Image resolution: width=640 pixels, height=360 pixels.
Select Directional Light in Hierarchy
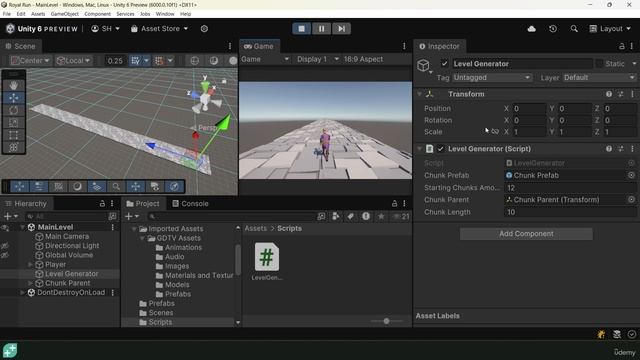click(x=72, y=246)
